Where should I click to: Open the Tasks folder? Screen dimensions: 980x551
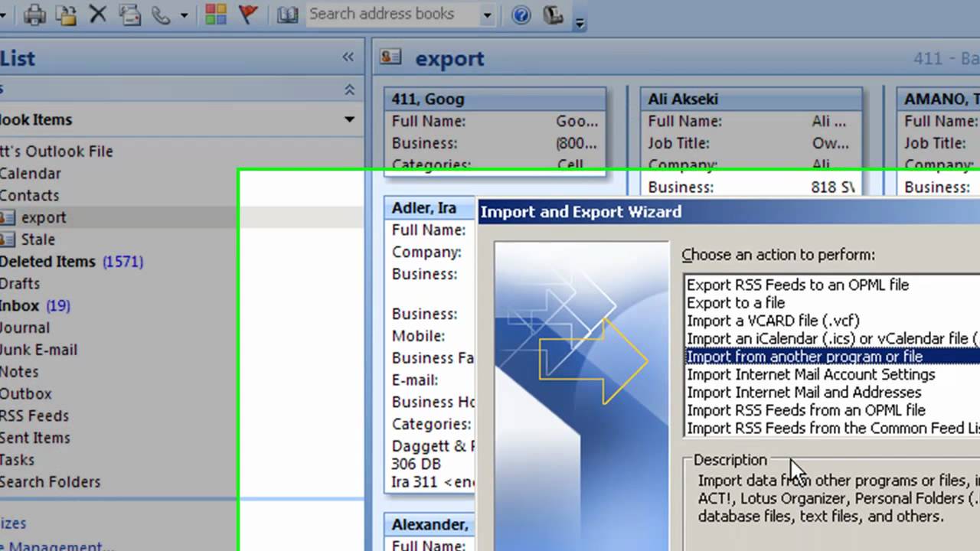coord(17,460)
